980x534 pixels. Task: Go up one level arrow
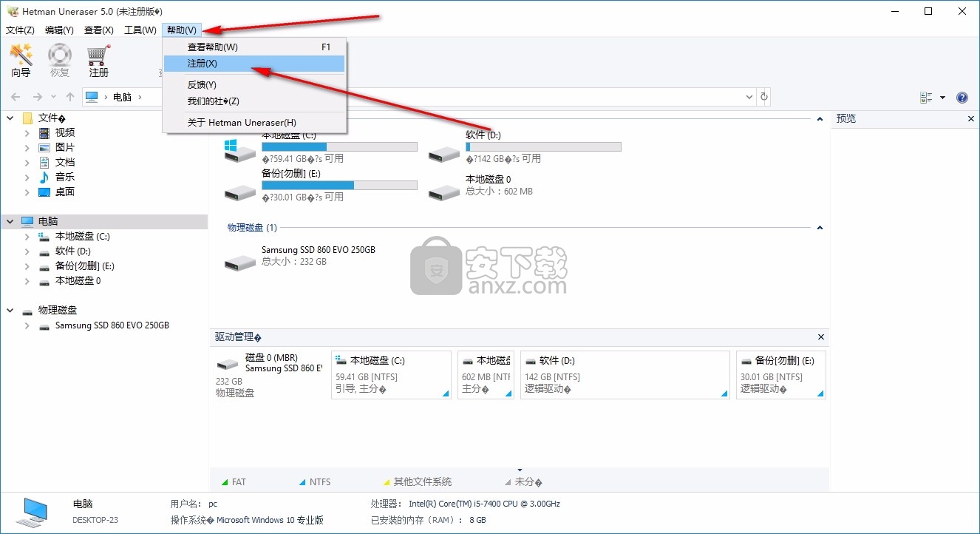point(69,97)
